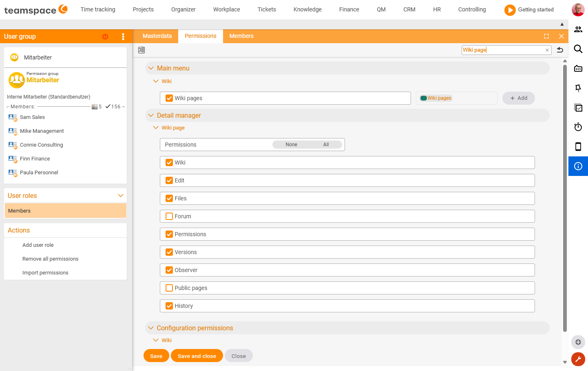Click Connie Consulting user icon

pyautogui.click(x=13, y=145)
